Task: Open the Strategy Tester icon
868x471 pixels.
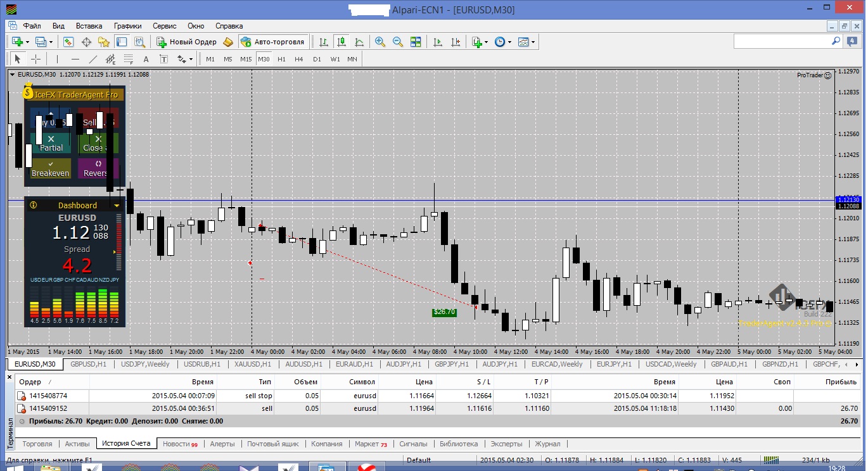Action: click(x=139, y=42)
